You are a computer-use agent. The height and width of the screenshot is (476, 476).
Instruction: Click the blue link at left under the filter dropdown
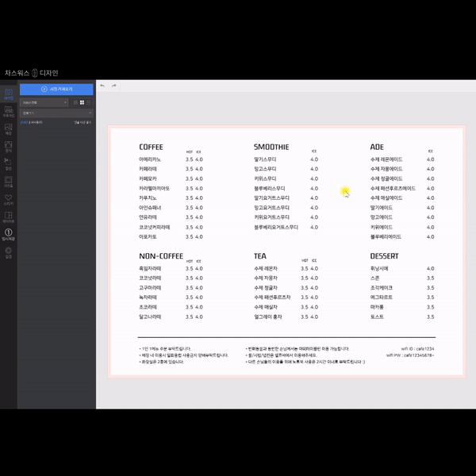tap(25, 122)
